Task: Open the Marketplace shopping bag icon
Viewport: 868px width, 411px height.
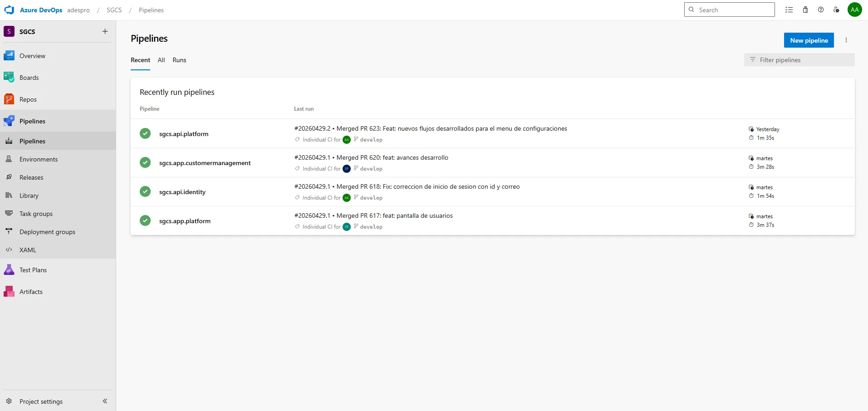Action: [805, 10]
